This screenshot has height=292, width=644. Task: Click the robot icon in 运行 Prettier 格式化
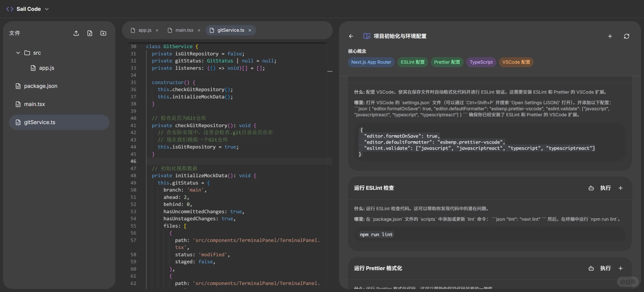tap(591, 268)
